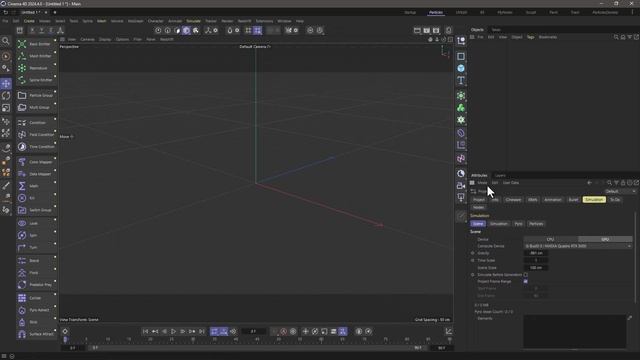Open the search magnifier in left palette

coord(6,41)
